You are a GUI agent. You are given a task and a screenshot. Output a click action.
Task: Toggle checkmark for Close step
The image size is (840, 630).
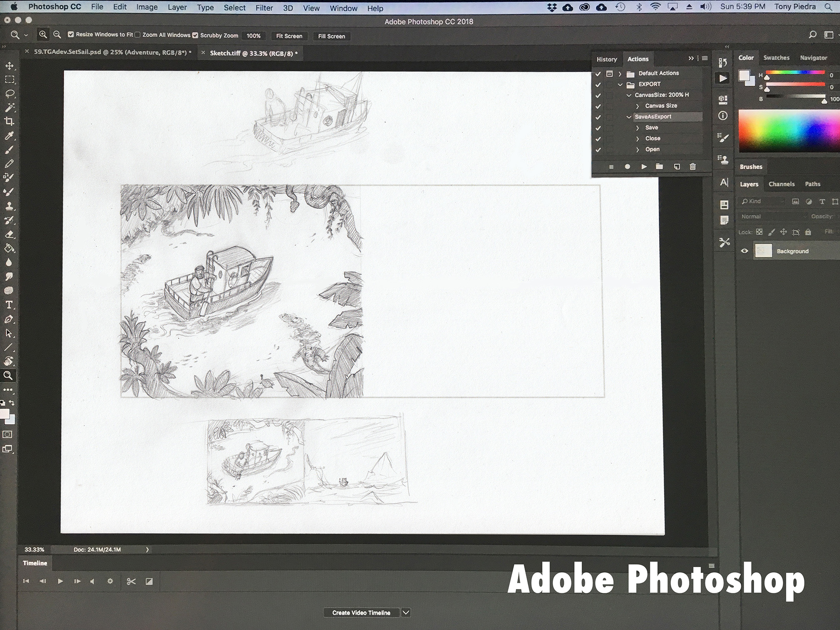(x=598, y=139)
